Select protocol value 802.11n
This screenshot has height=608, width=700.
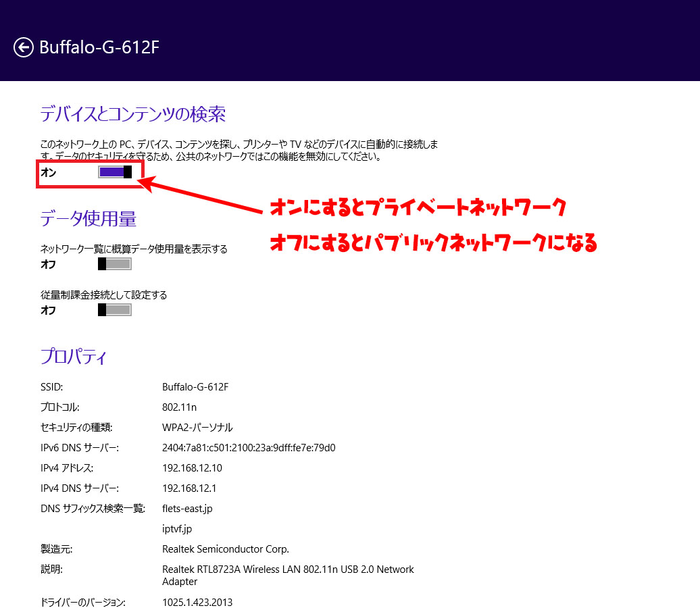click(x=180, y=407)
